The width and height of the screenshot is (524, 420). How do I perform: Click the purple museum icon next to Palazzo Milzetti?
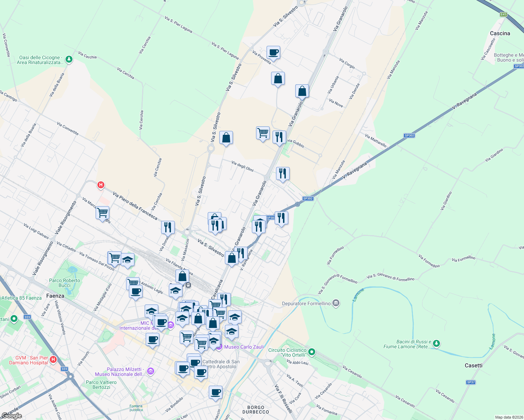click(150, 371)
